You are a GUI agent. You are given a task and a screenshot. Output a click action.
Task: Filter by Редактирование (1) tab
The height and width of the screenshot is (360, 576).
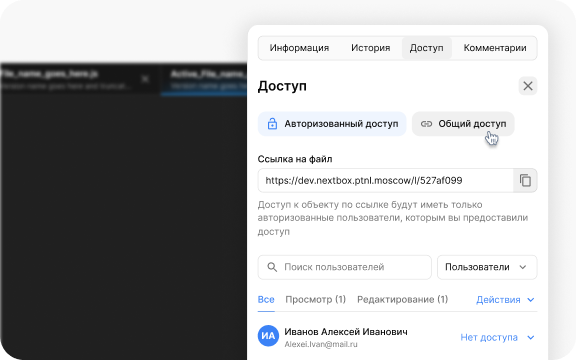click(x=403, y=300)
